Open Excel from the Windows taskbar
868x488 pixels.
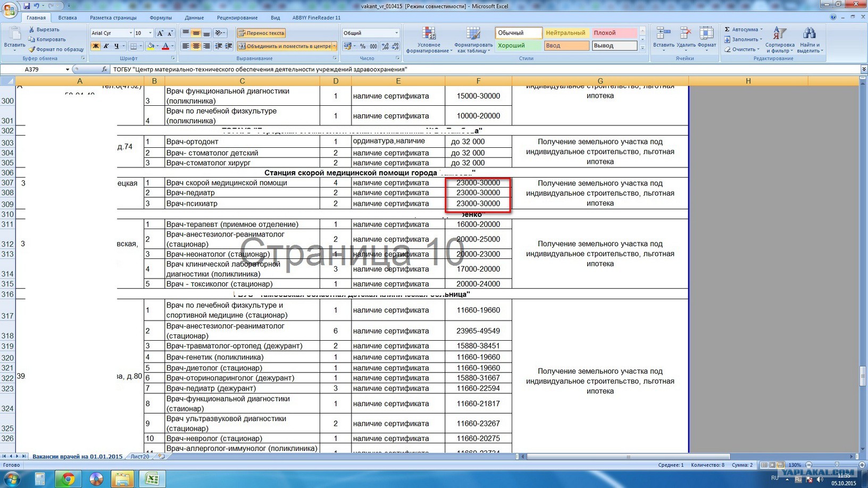(x=152, y=479)
